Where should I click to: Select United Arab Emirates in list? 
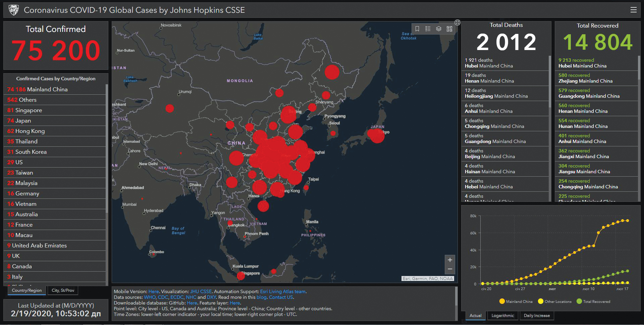coord(55,245)
